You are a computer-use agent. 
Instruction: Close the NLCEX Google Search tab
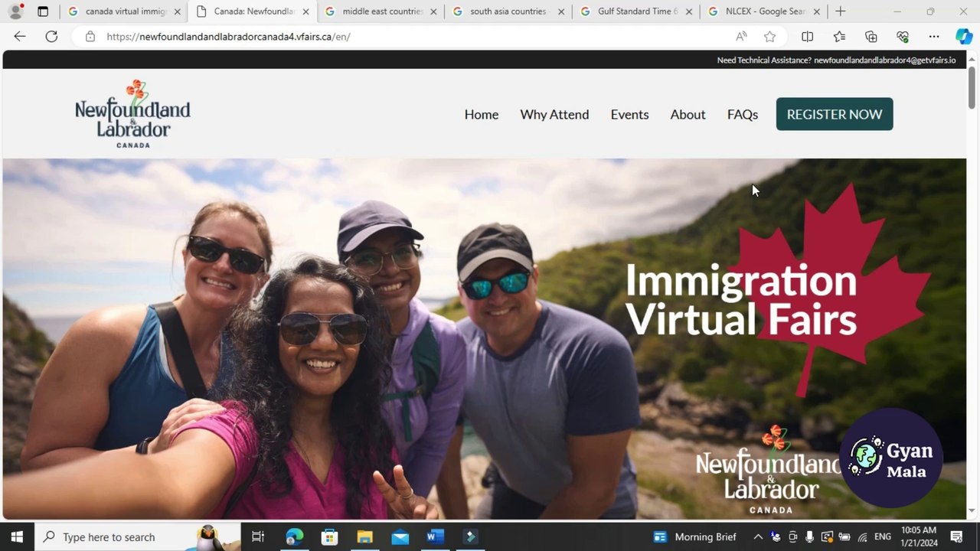coord(816,11)
